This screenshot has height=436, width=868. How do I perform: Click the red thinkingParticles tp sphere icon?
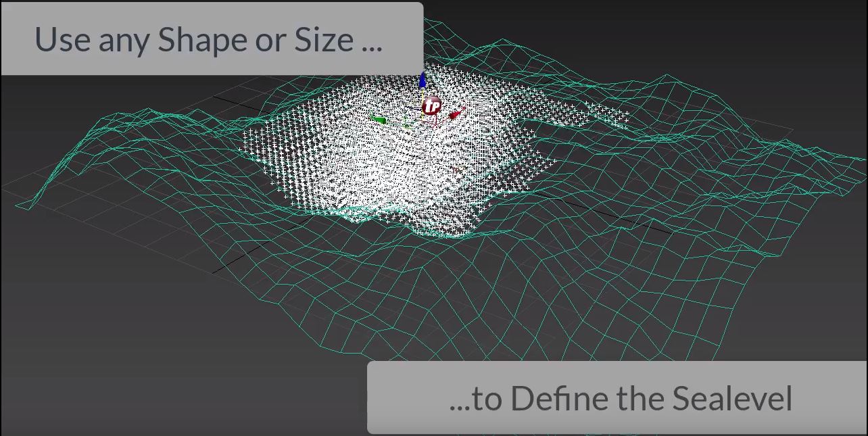pos(431,106)
